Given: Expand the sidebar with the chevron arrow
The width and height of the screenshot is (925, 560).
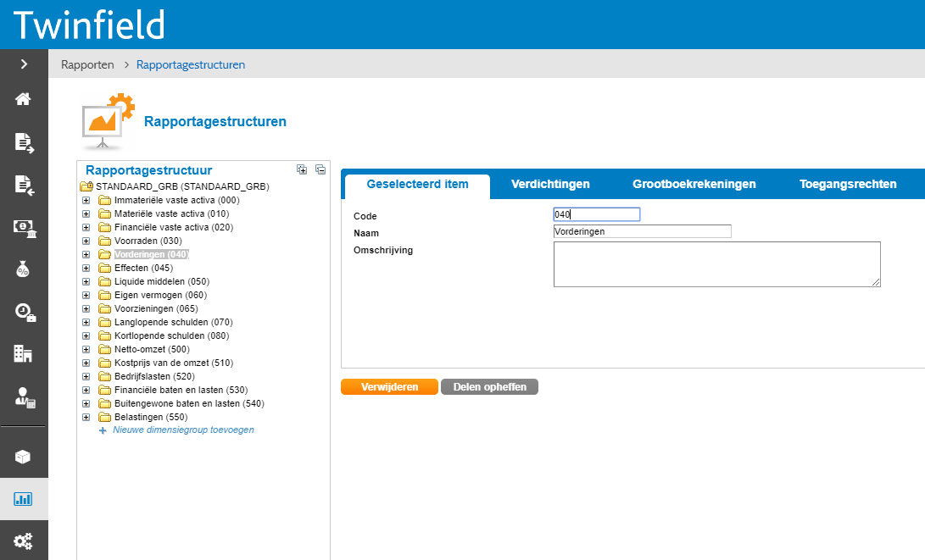Looking at the screenshot, I should click(x=24, y=64).
